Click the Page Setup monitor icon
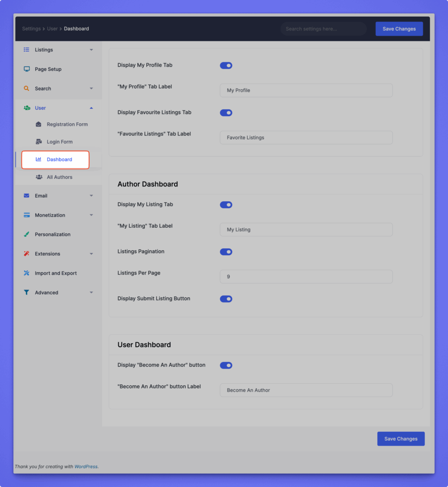This screenshot has height=487, width=448. [27, 69]
